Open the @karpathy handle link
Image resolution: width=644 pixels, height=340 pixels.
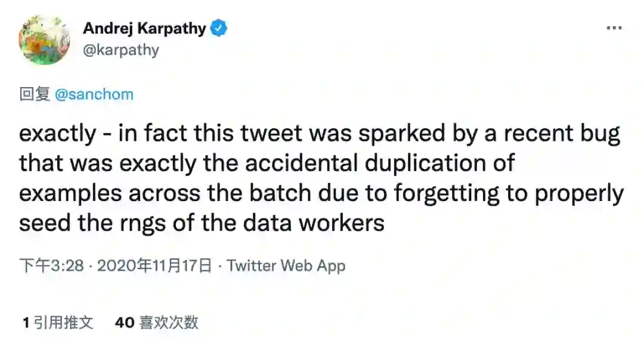point(121,50)
